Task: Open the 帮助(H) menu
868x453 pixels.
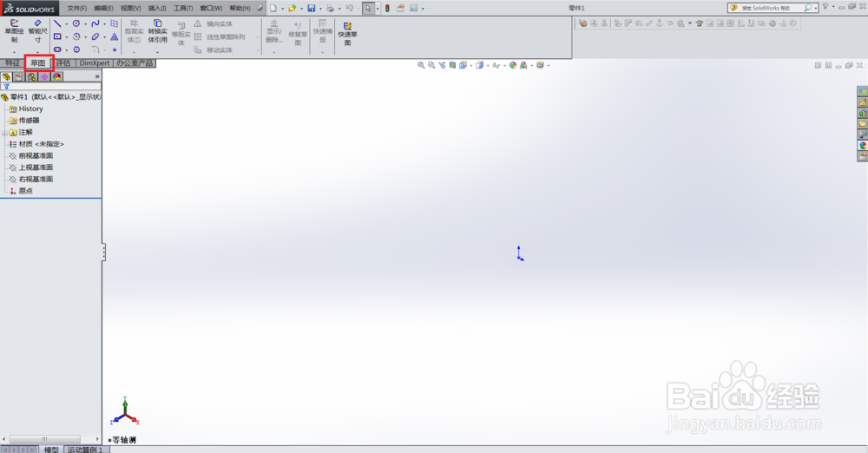Action: coord(240,9)
